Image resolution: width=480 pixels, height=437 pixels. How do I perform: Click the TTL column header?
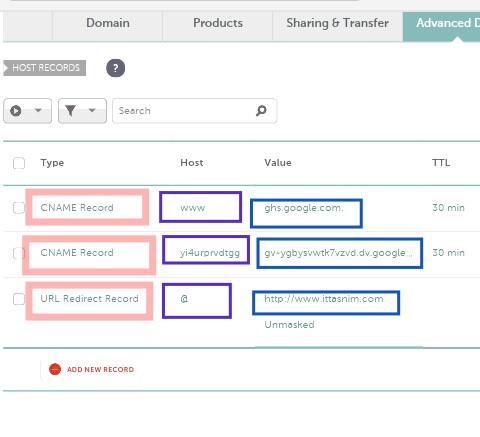[441, 163]
